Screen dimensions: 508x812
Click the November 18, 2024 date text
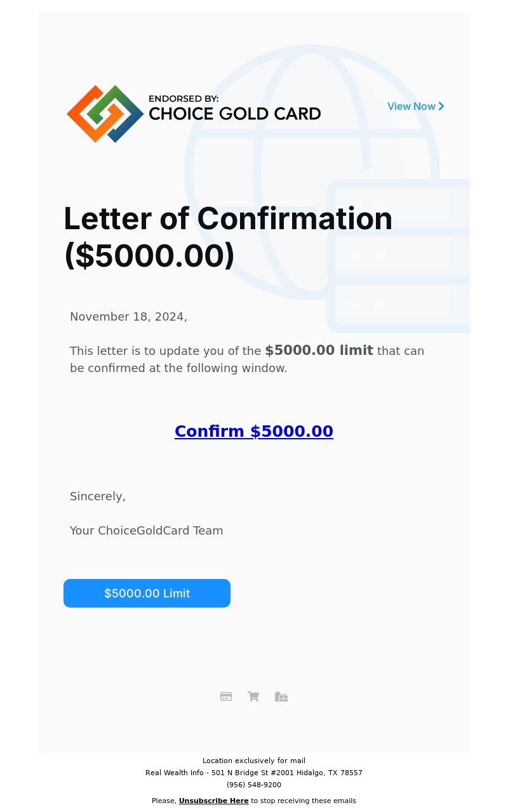click(x=128, y=317)
